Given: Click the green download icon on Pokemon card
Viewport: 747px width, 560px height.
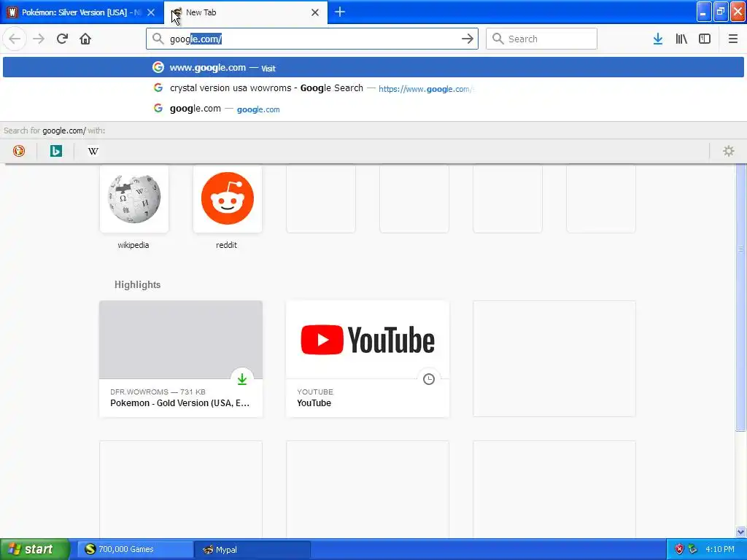Looking at the screenshot, I should click(242, 379).
